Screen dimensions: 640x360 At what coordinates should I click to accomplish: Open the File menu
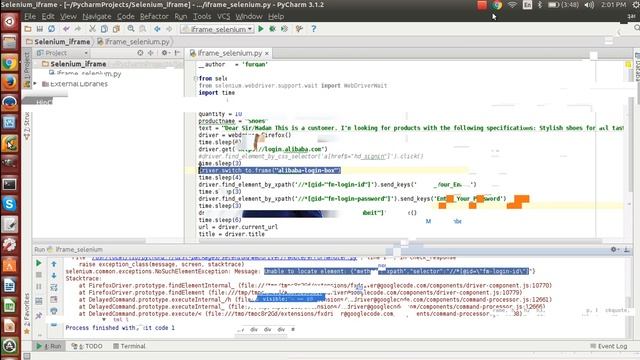click(30, 16)
